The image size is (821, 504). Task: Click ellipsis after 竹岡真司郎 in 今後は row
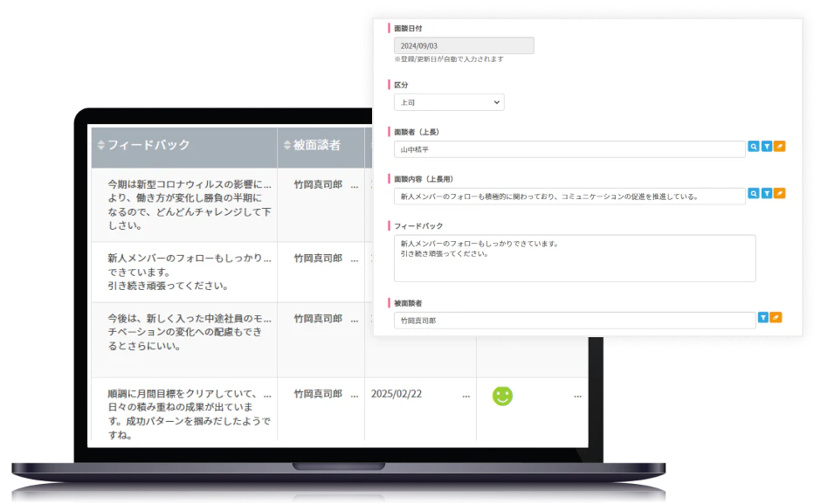click(355, 321)
